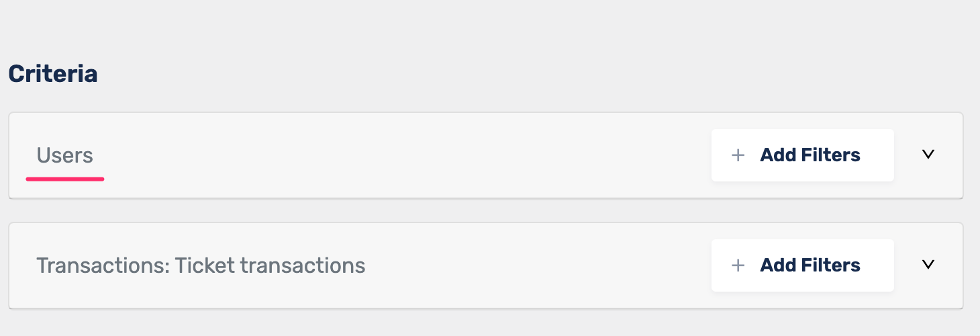The width and height of the screenshot is (980, 336).
Task: Click the 'Add Filters' text beside Ticket transactions
Action: coord(810,265)
